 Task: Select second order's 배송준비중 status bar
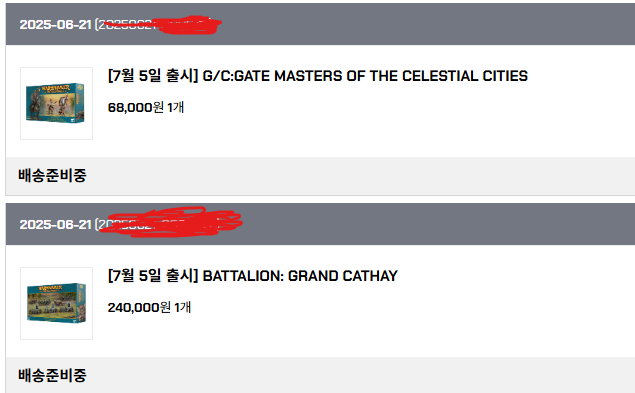[x=320, y=375]
